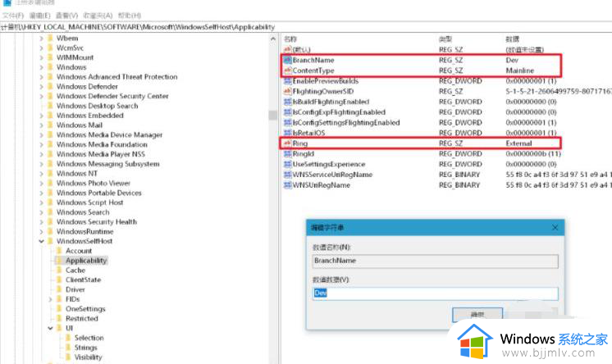Select the Windows Media Foundation tree item
The width and height of the screenshot is (612, 364).
click(x=102, y=144)
